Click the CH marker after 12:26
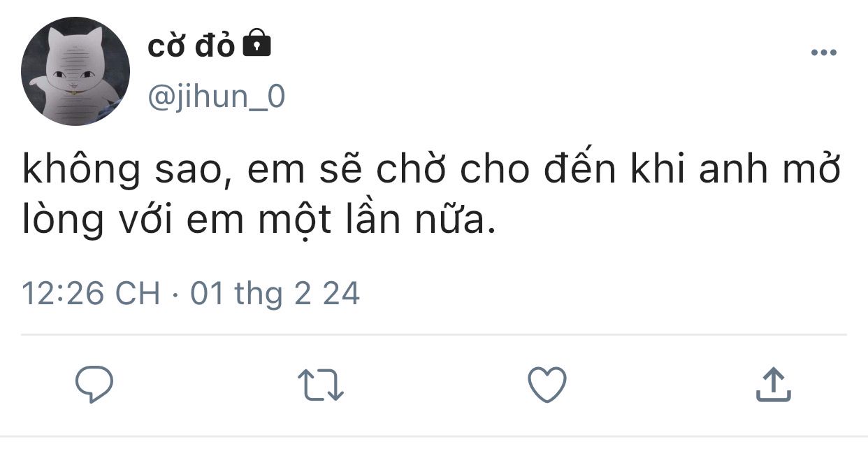This screenshot has width=868, height=449. pos(138,293)
